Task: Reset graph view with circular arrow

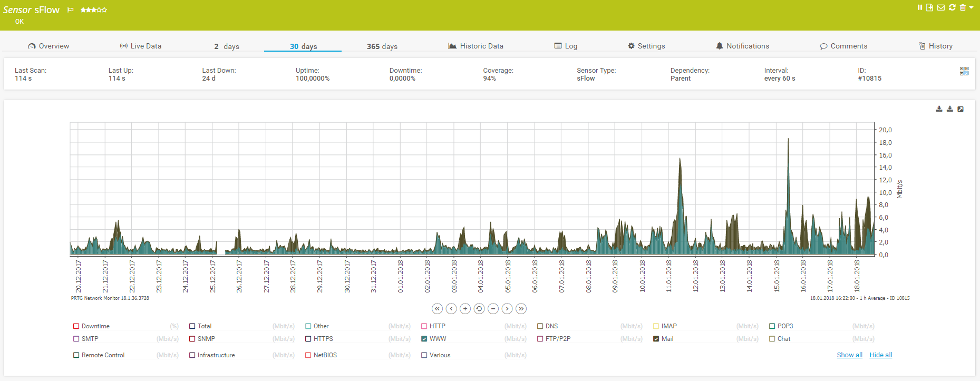Action: (479, 309)
